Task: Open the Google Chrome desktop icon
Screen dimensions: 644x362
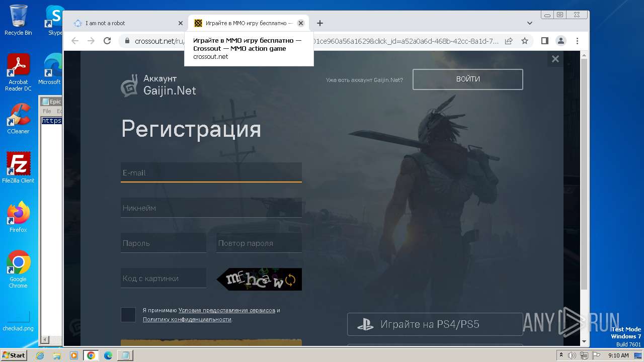Action: 18,269
